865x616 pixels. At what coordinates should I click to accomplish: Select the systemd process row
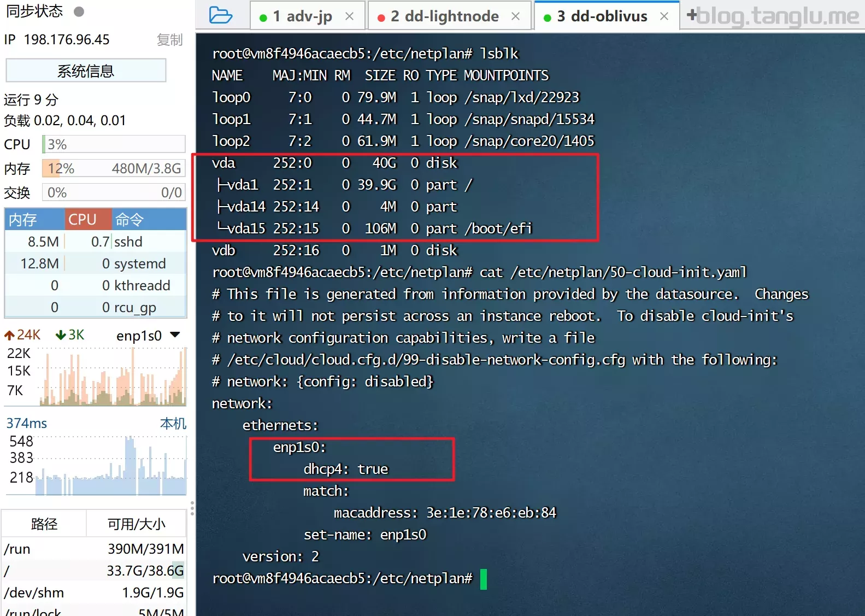[96, 263]
